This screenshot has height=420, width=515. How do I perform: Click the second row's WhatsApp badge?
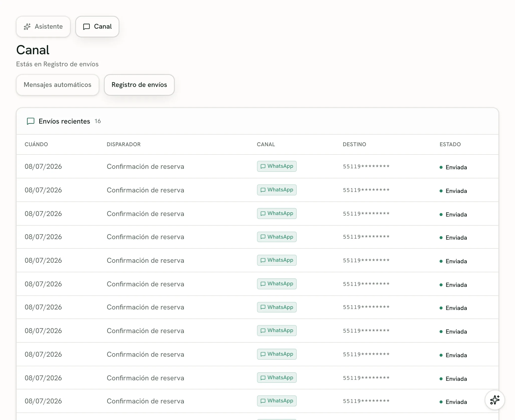click(x=277, y=190)
